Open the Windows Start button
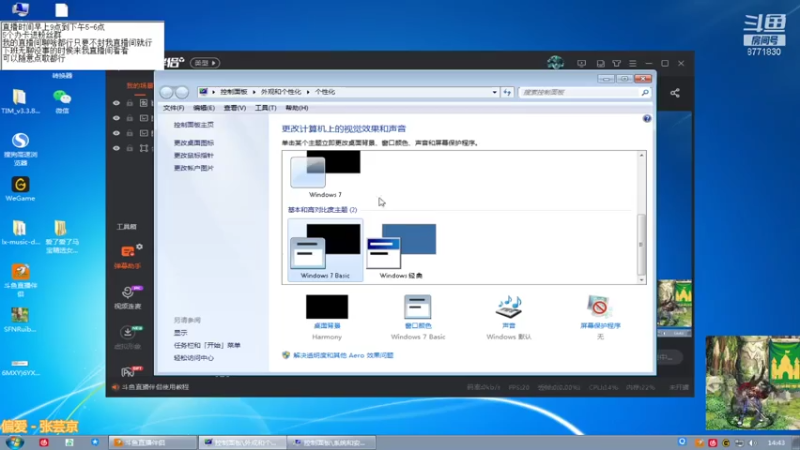 pyautogui.click(x=14, y=442)
